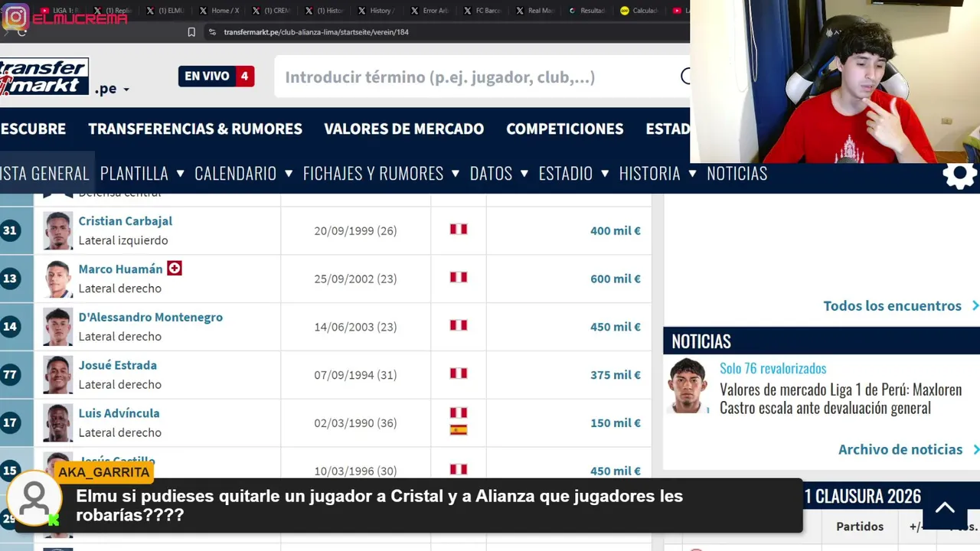Open Josué Estrada's player photo
This screenshot has width=980, height=551.
pyautogui.click(x=58, y=375)
